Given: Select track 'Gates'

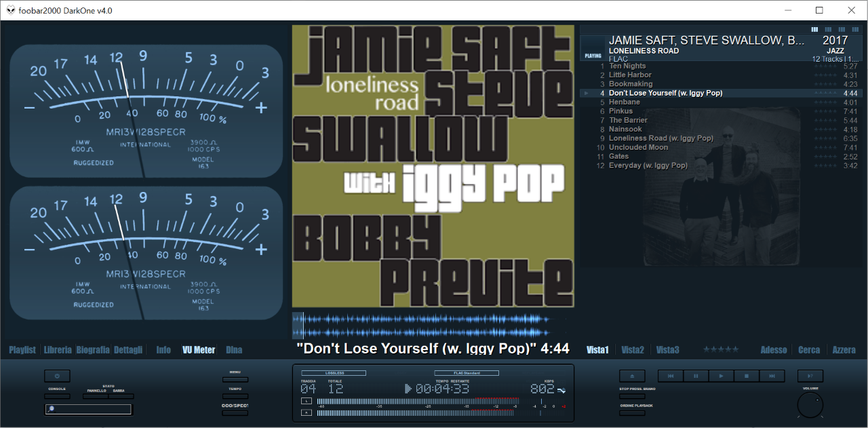Looking at the screenshot, I should (722, 156).
